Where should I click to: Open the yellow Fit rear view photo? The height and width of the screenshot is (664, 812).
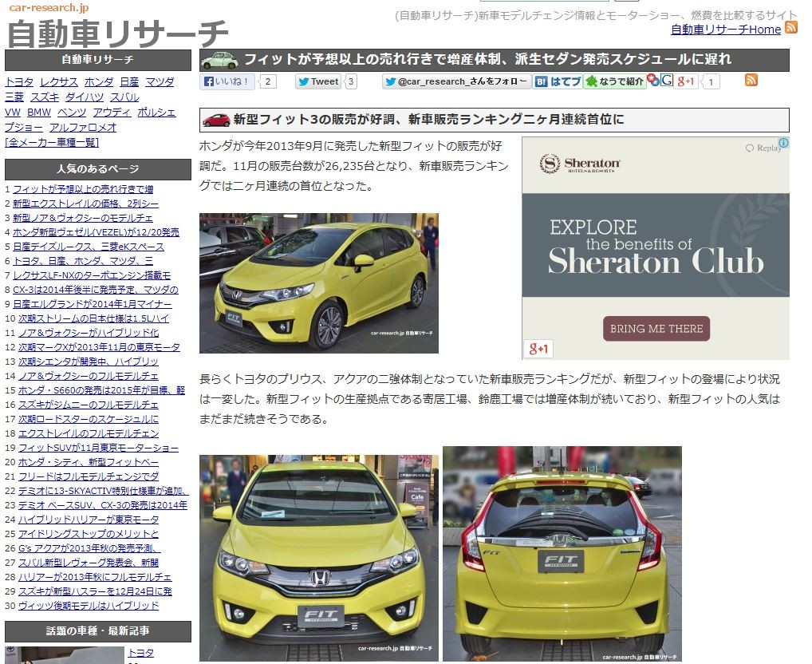[x=562, y=554]
